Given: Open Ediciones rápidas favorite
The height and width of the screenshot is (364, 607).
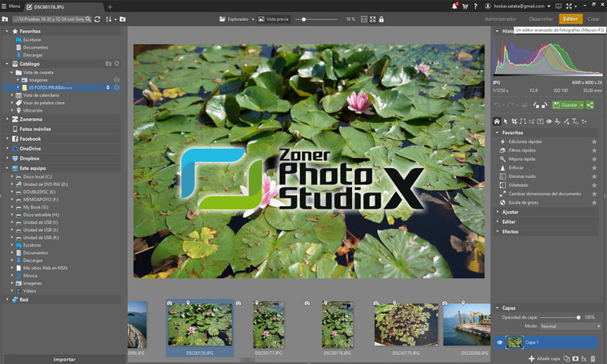Looking at the screenshot, I should pos(525,142).
